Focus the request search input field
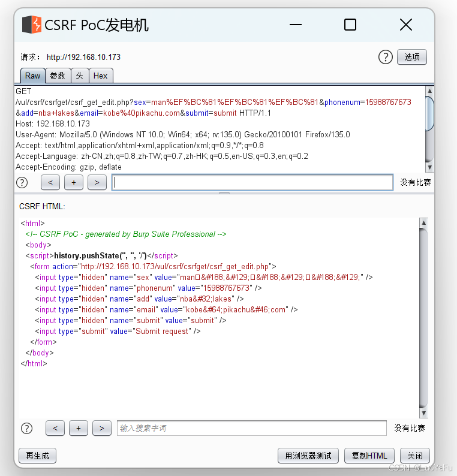 (x=252, y=182)
